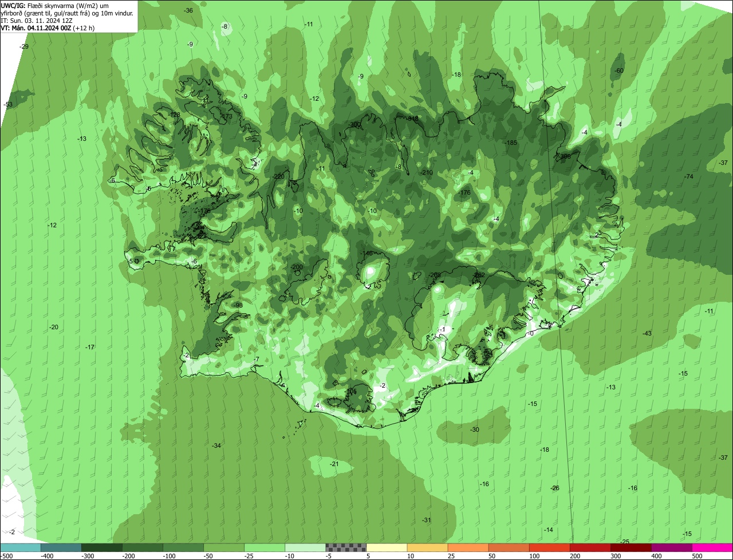Click the pale green -10 to -5 swatch

pyautogui.click(x=305, y=547)
